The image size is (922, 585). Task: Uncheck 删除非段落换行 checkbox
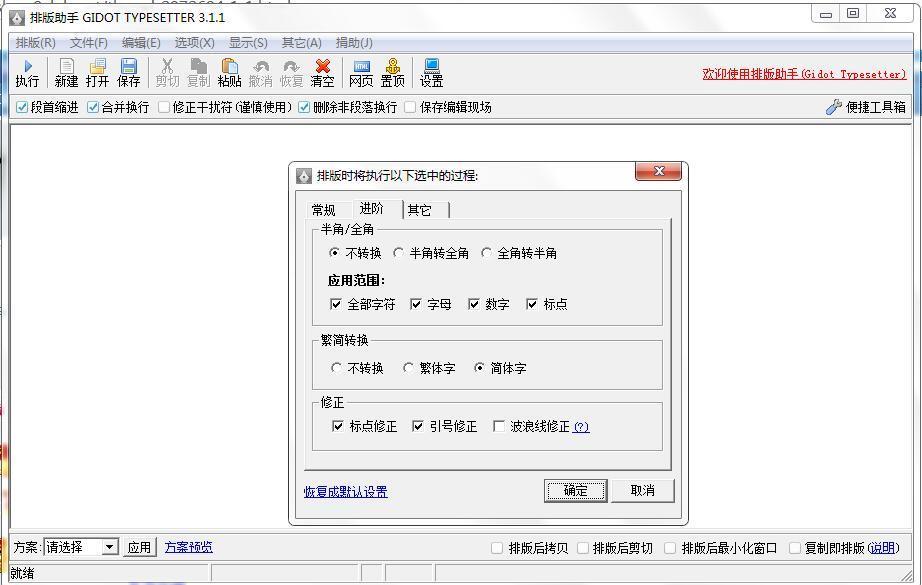(x=304, y=107)
